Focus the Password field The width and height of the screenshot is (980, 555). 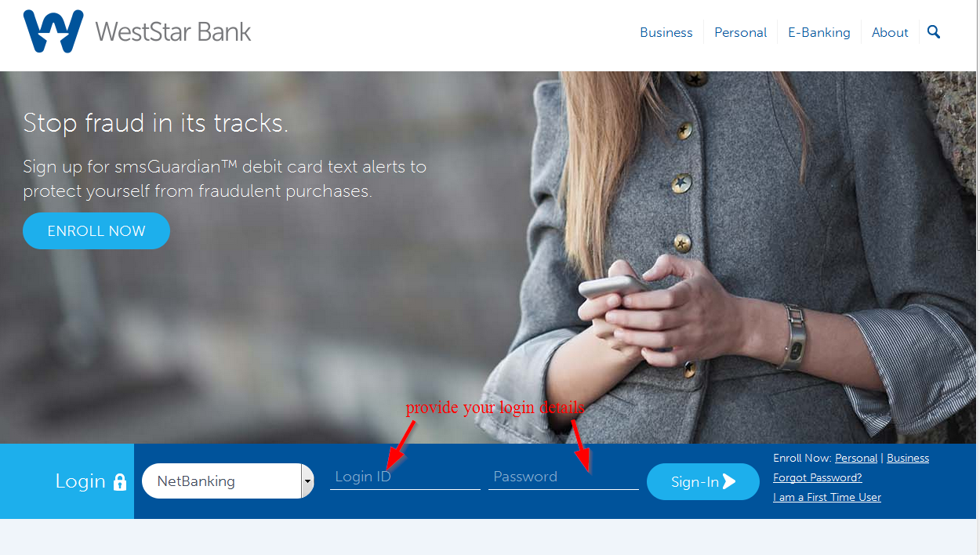click(x=564, y=477)
